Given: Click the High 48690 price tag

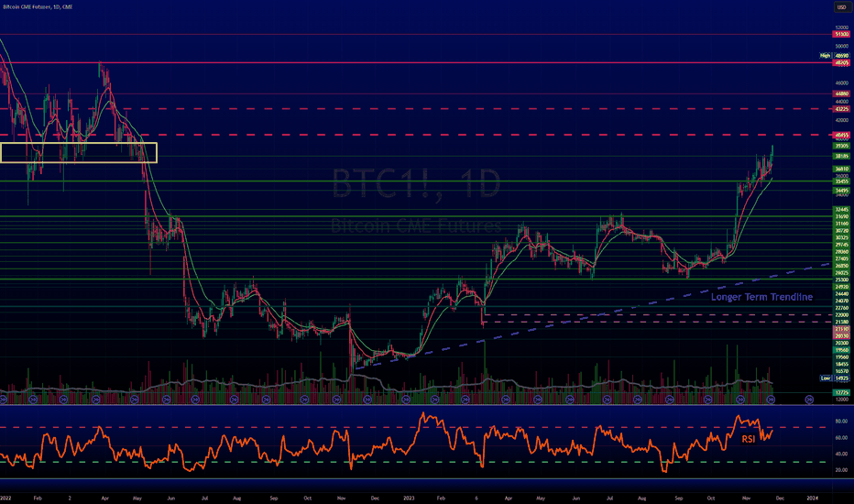Looking at the screenshot, I should point(835,56).
